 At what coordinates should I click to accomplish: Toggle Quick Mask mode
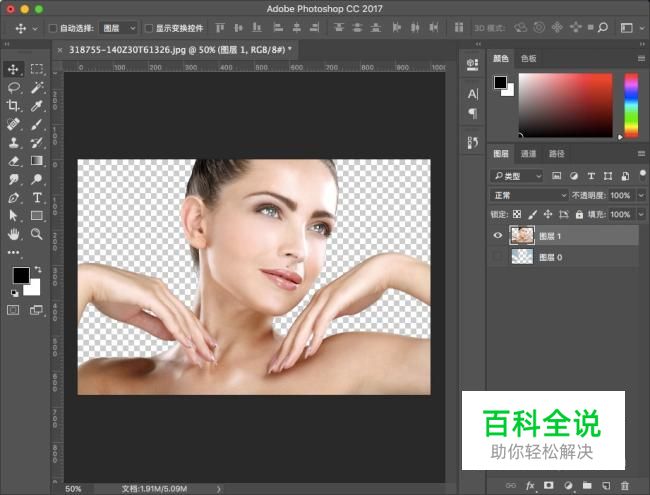(x=13, y=310)
